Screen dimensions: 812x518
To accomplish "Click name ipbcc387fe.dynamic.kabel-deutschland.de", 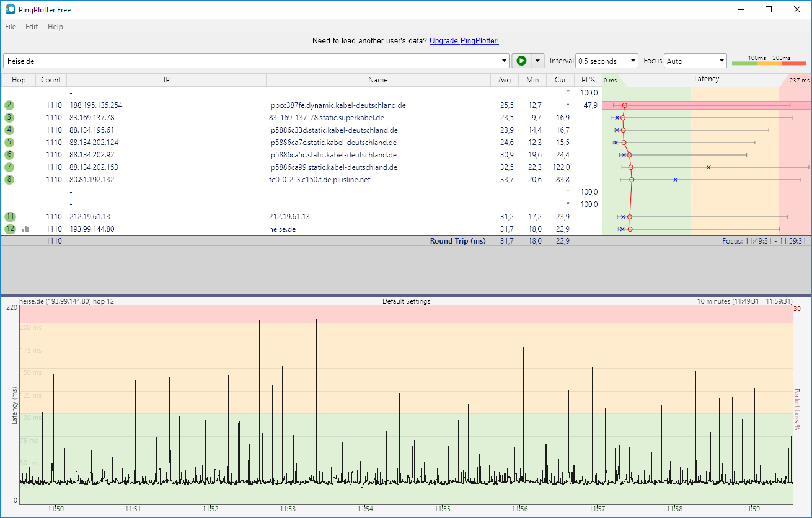I will 337,105.
